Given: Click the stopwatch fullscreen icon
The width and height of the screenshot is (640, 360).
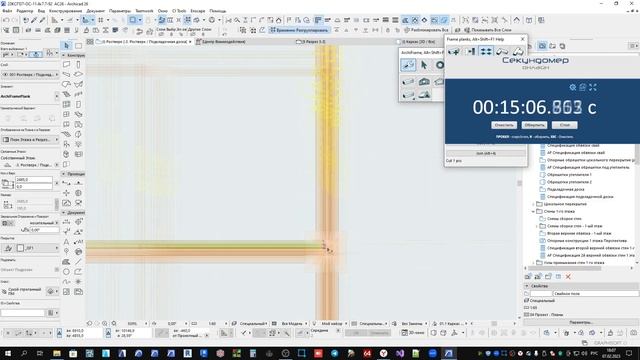Looking at the screenshot, I should (x=593, y=87).
